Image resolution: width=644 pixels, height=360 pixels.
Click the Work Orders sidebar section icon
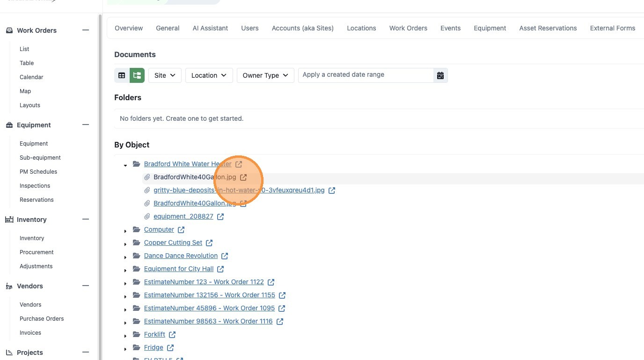coord(9,30)
